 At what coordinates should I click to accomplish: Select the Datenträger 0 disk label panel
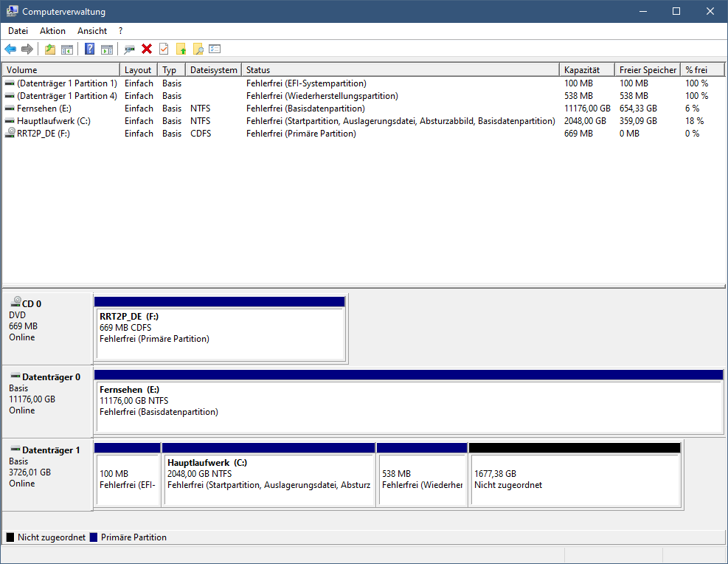[47, 402]
